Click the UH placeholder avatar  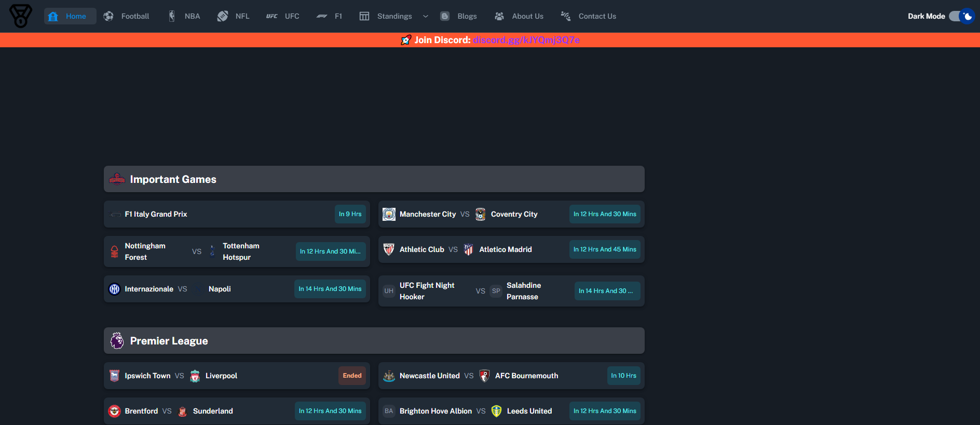[389, 291]
